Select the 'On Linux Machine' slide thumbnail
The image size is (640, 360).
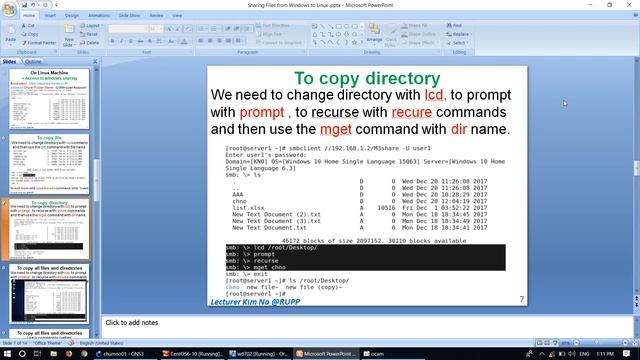[x=49, y=99]
